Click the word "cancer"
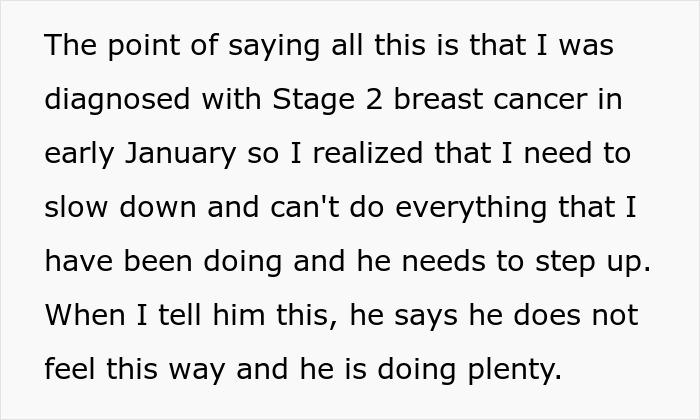Screen dimensions: 700x420 (540, 101)
